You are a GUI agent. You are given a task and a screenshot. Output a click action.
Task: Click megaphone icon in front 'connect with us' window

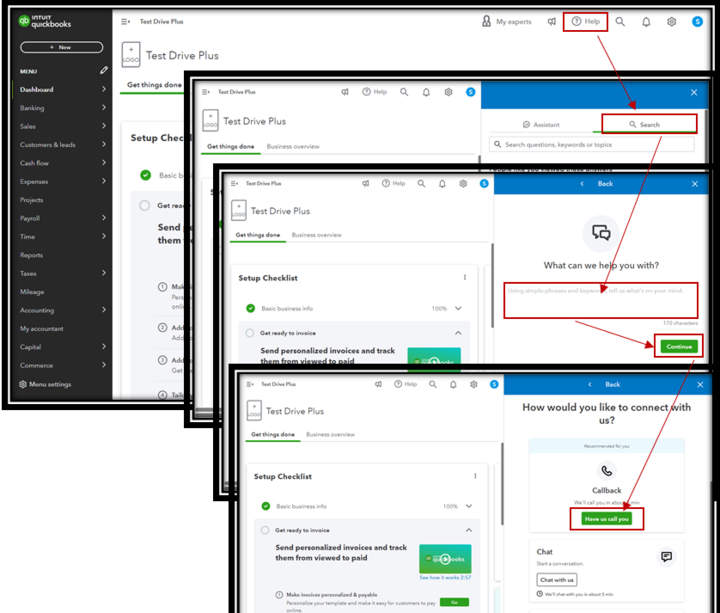point(378,384)
